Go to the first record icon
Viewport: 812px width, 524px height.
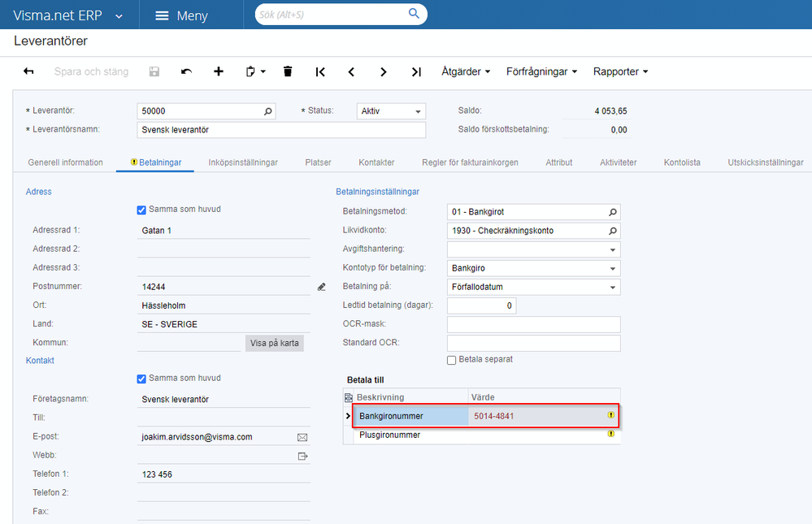tap(320, 72)
